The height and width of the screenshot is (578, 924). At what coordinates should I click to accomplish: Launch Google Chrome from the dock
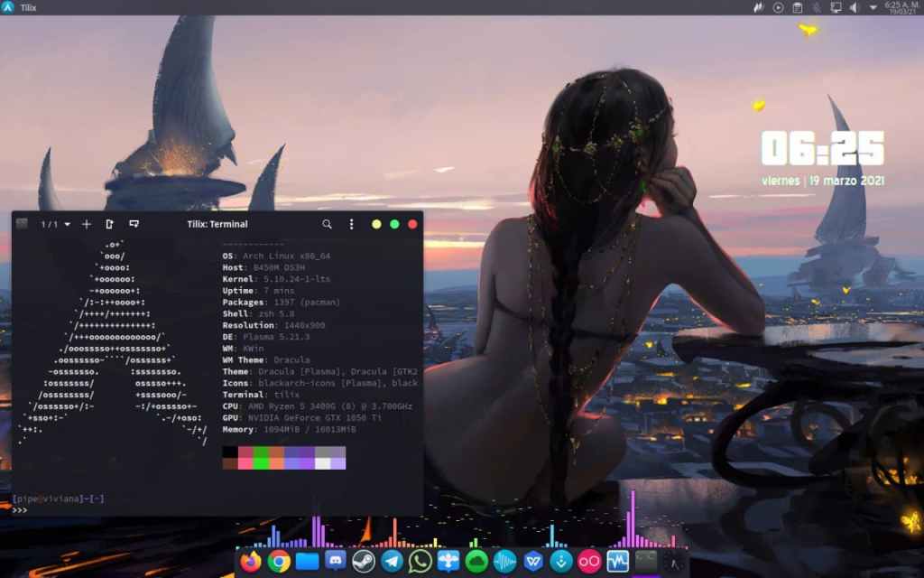[x=279, y=562]
